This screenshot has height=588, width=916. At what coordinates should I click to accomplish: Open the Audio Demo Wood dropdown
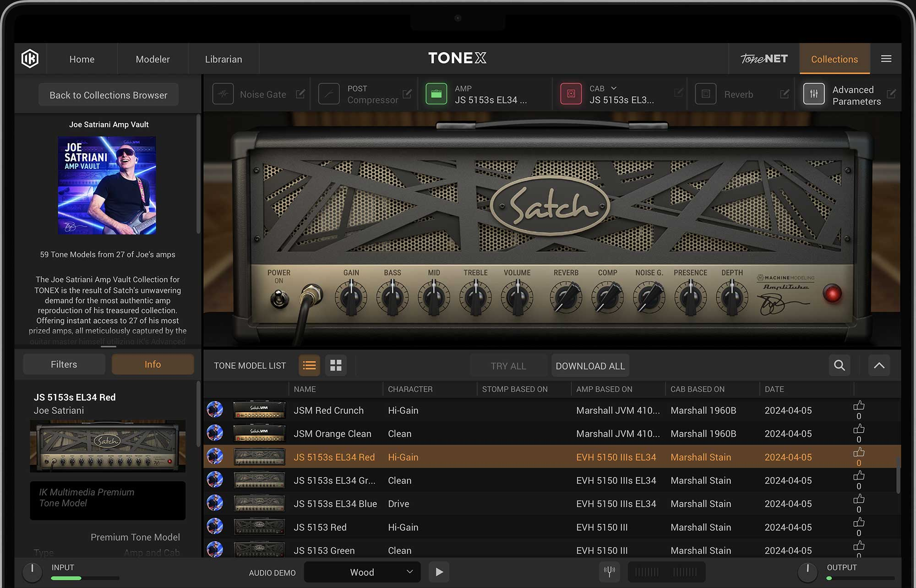362,572
